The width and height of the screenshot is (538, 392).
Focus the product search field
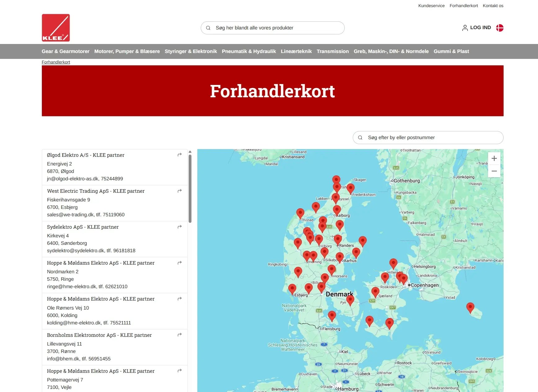(x=272, y=28)
